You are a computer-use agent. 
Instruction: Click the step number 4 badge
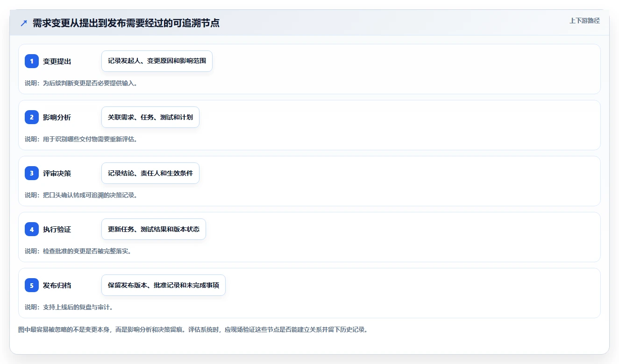point(32,229)
